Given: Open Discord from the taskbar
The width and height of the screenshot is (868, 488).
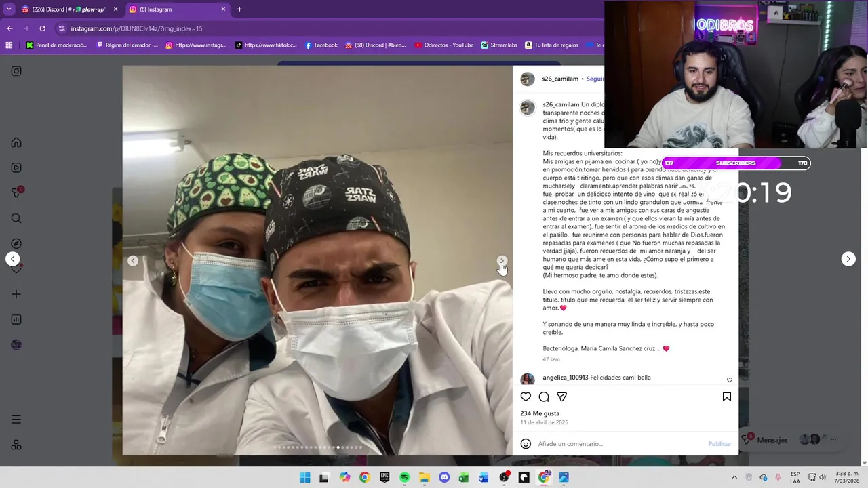Looking at the screenshot, I should (x=444, y=477).
